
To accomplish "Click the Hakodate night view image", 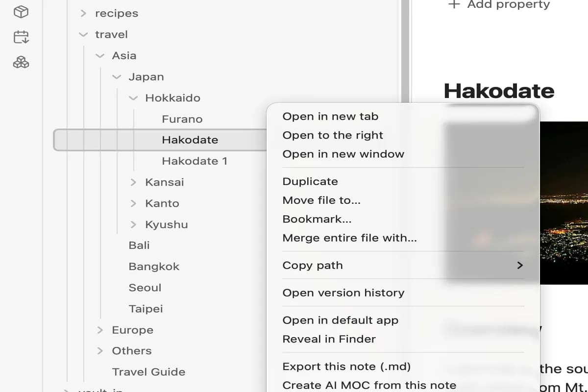I will coord(563,203).
